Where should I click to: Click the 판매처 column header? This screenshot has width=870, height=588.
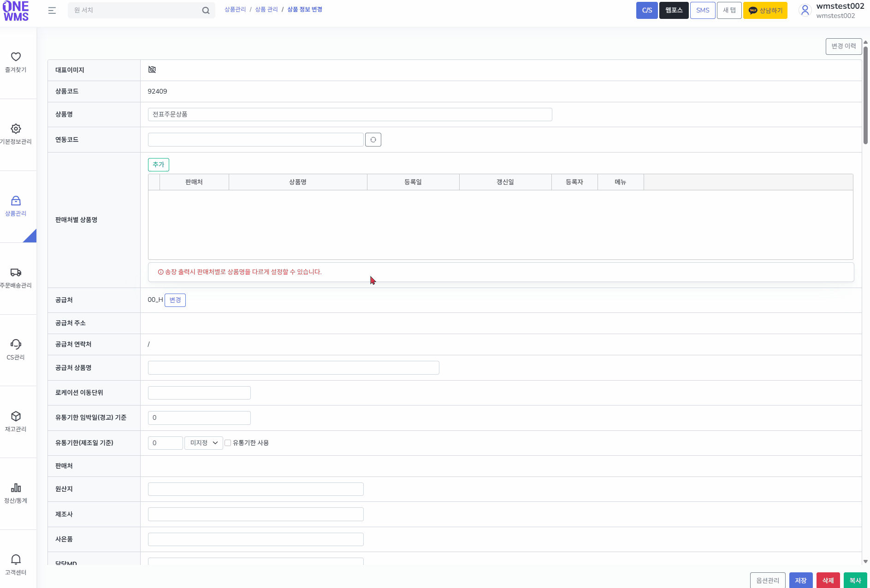pos(194,182)
